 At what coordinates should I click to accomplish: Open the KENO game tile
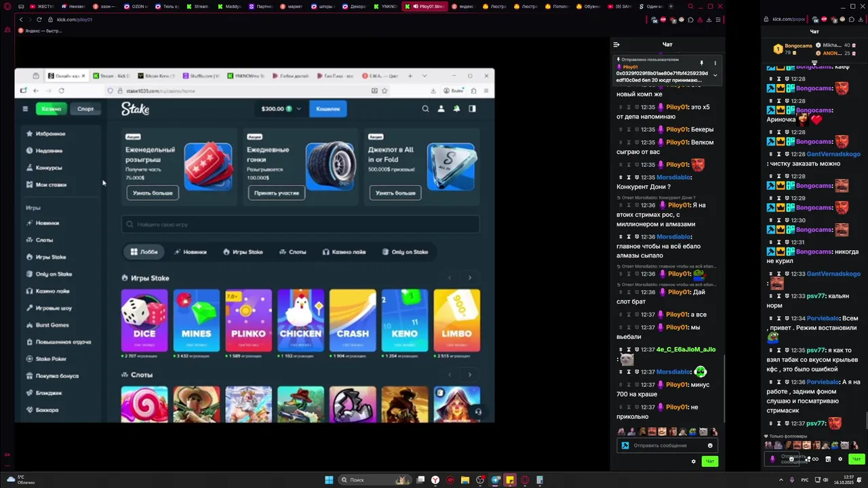click(x=405, y=321)
